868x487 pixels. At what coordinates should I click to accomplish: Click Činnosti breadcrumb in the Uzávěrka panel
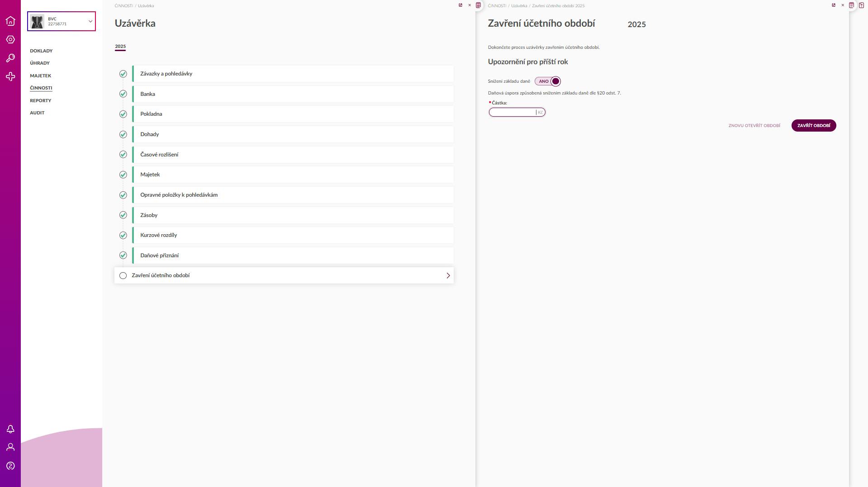point(124,6)
